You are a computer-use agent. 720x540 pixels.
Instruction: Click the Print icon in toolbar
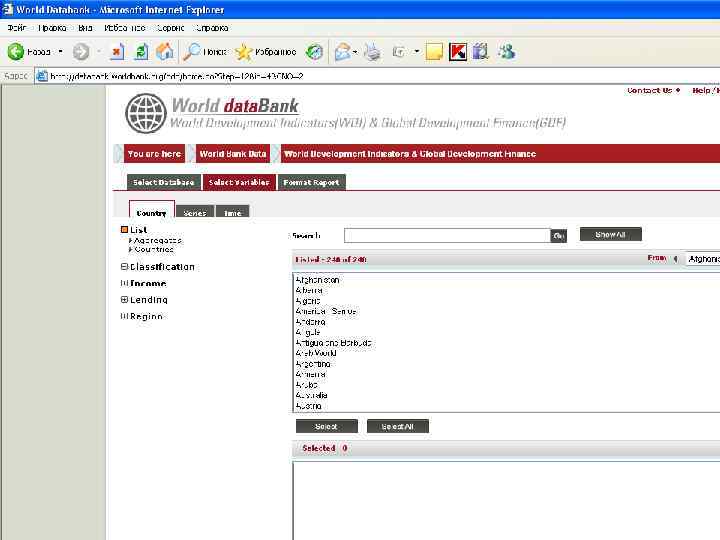(372, 52)
